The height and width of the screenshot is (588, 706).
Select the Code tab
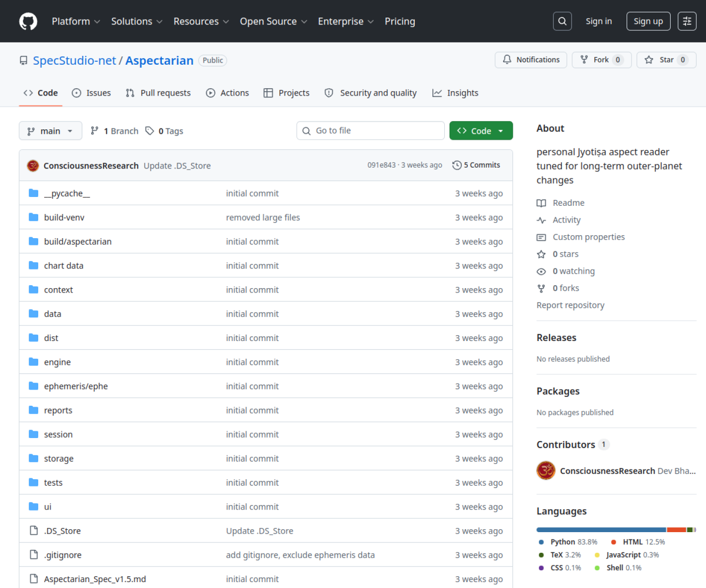pos(41,93)
